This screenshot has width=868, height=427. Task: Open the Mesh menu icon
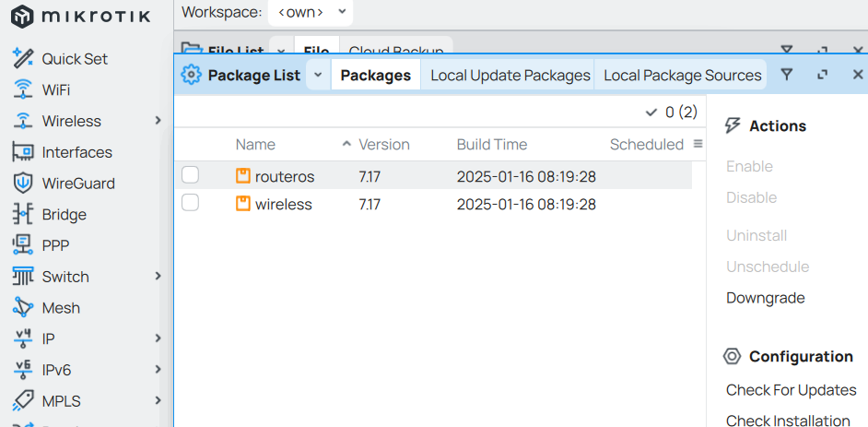pos(23,308)
